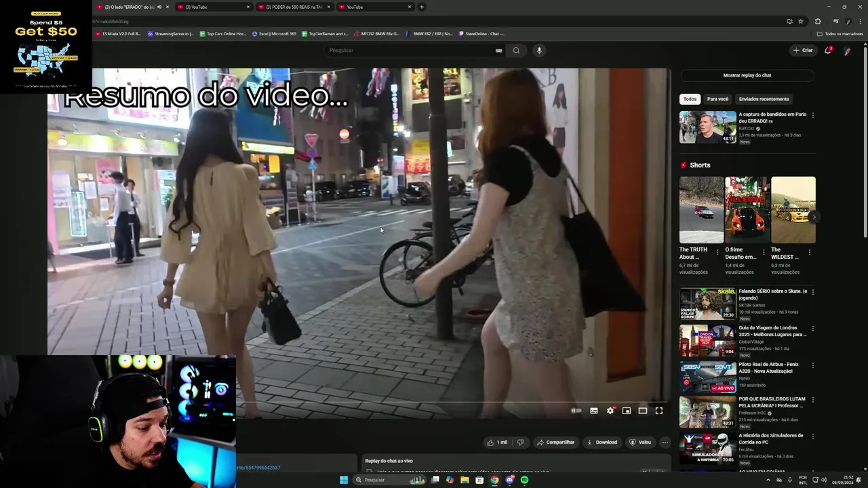Bookmark this page with star icon
The image size is (868, 488).
pos(800,21)
